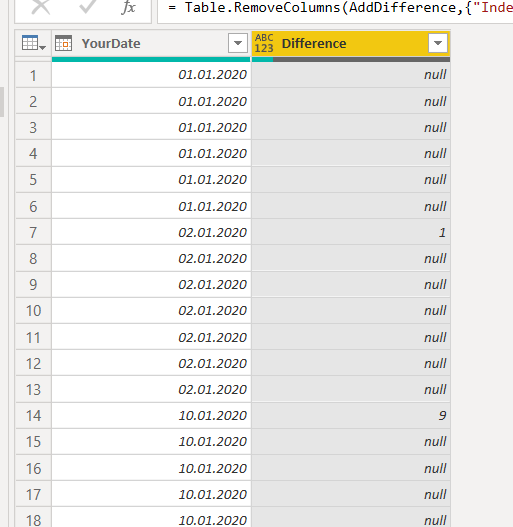
Task: Click the Difference cell with value 1
Action: click(x=351, y=232)
